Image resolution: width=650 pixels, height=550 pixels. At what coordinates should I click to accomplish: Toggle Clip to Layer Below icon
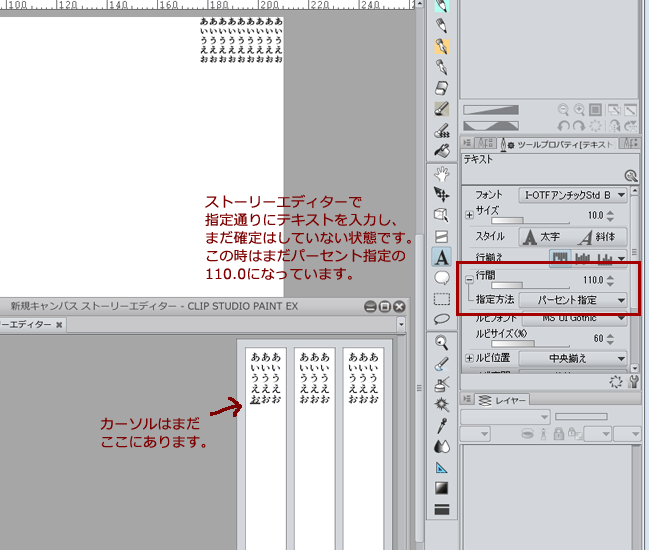[x=527, y=434]
